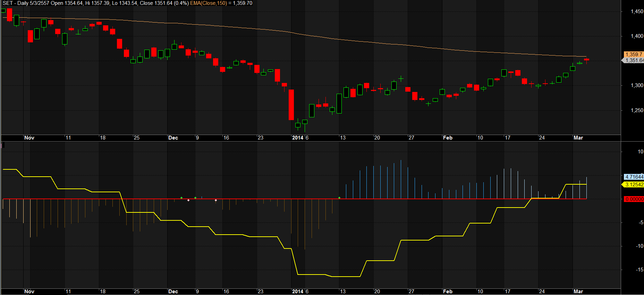Click the "Close 1351.64 (0.4%)" value in title
Image resolution: width=644 pixels, height=295 pixels.
(164, 3)
